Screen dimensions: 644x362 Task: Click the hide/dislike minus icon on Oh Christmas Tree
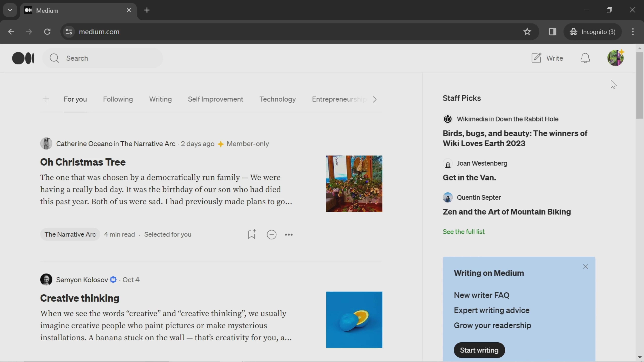pyautogui.click(x=272, y=234)
